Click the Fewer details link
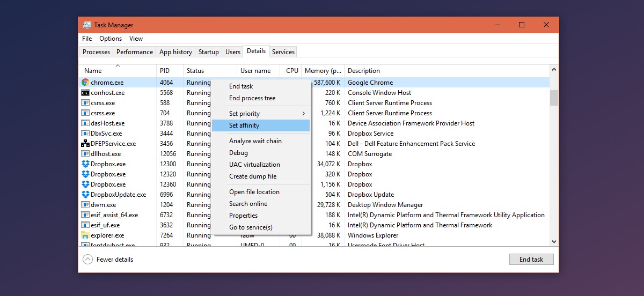This screenshot has height=296, width=644. click(115, 260)
